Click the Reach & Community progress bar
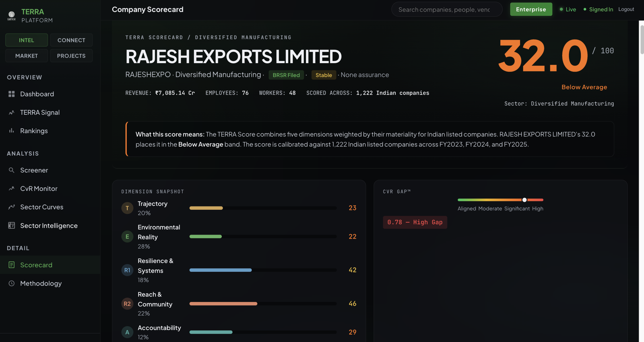This screenshot has width=644, height=342. [263, 304]
